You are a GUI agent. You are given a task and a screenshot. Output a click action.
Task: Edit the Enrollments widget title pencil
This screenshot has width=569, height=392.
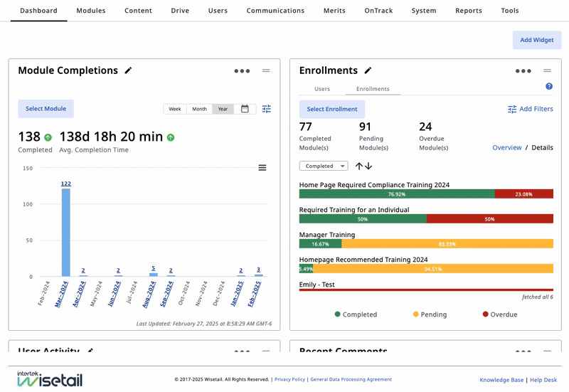368,70
